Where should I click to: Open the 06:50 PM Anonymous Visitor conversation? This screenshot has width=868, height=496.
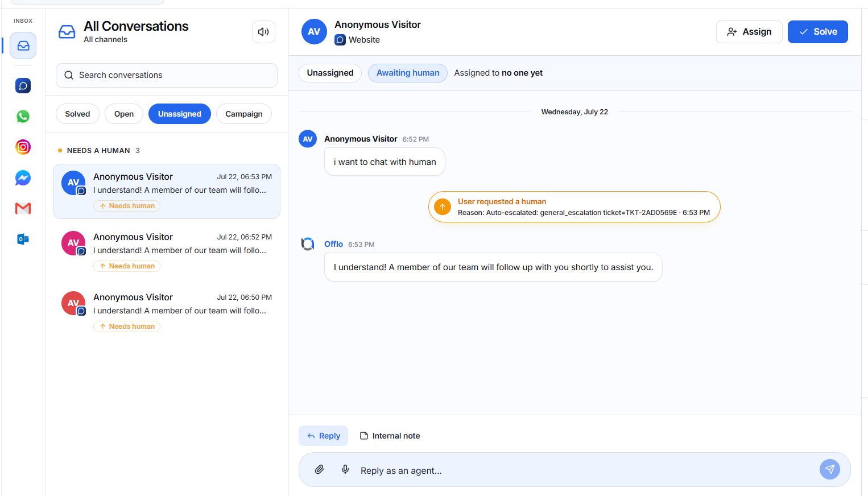click(x=167, y=312)
